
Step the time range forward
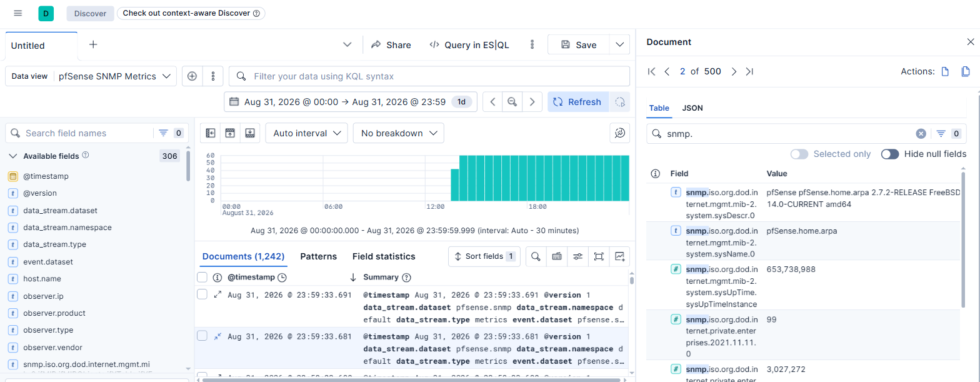[532, 102]
